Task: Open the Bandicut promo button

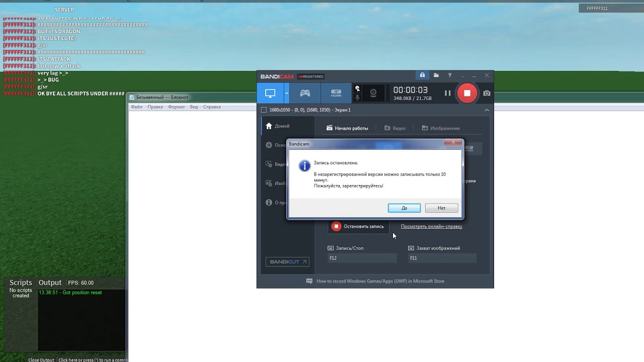Action: tap(287, 262)
